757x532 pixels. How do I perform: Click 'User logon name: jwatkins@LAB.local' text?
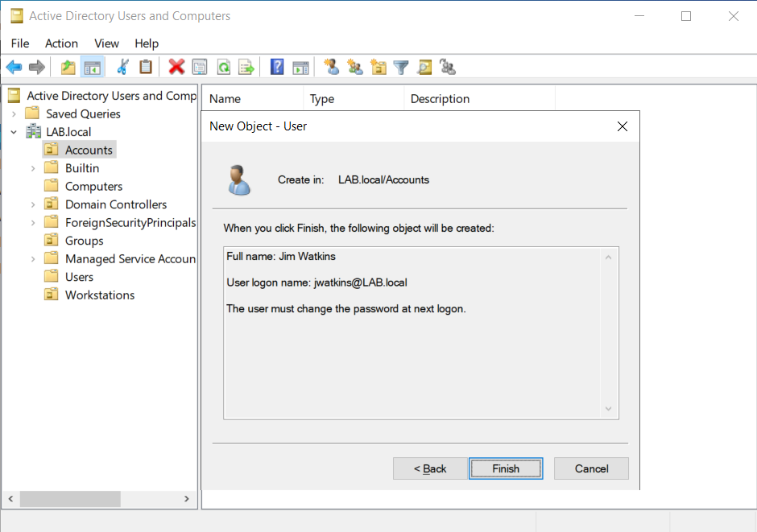coord(316,282)
